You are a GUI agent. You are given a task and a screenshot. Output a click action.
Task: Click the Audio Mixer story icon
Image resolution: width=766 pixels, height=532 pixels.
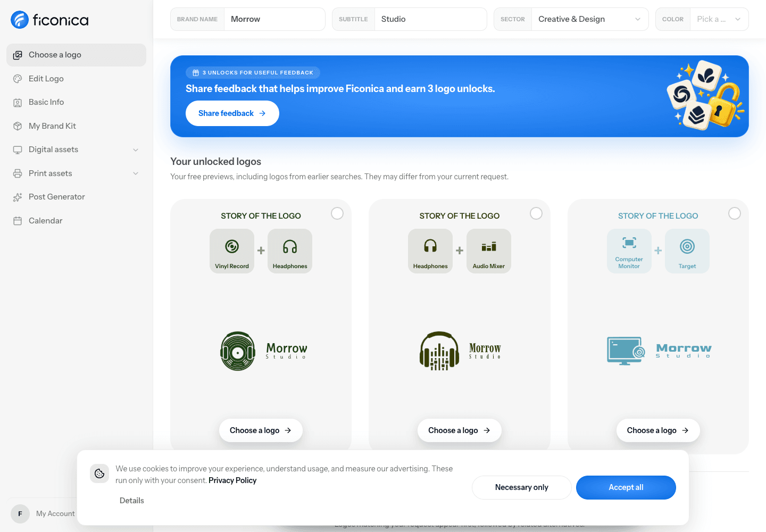(x=489, y=246)
